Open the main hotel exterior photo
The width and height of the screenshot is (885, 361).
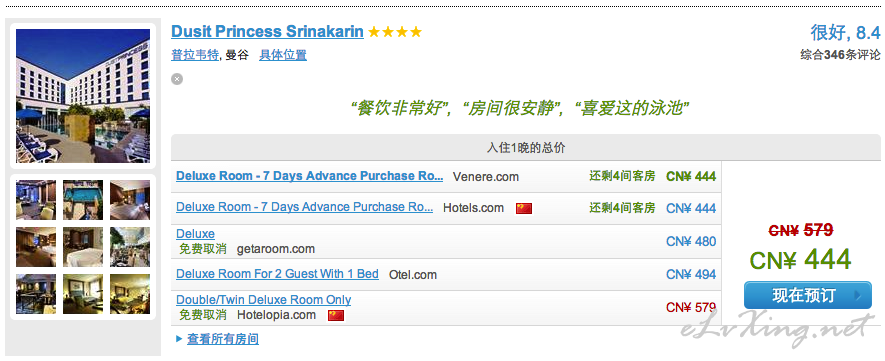pos(83,96)
